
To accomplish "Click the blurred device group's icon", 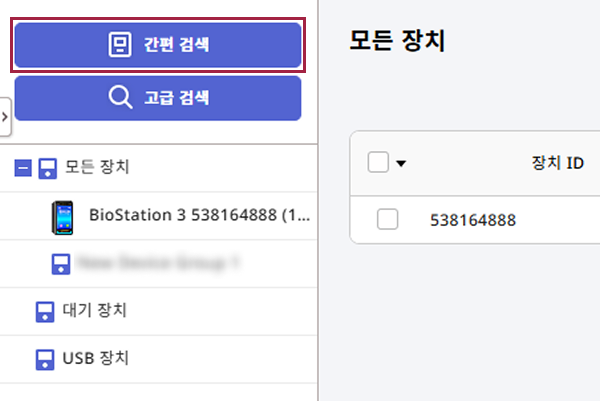I will tap(61, 264).
